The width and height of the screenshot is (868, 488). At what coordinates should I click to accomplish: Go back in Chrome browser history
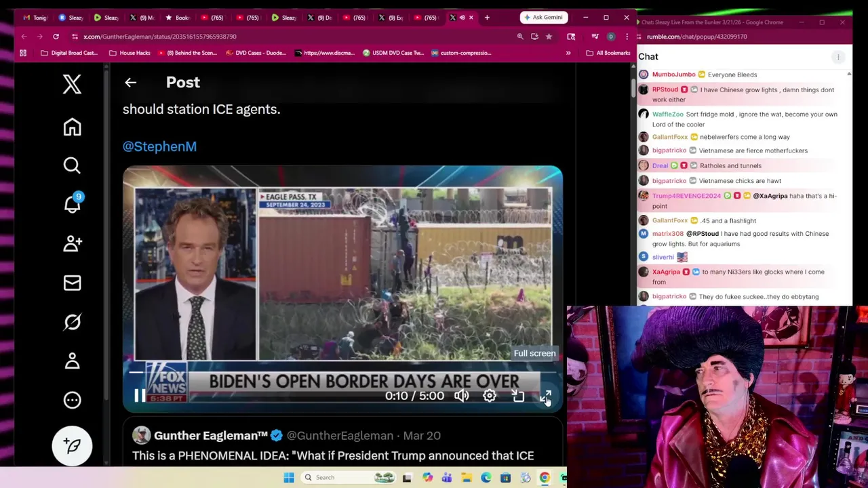(24, 37)
